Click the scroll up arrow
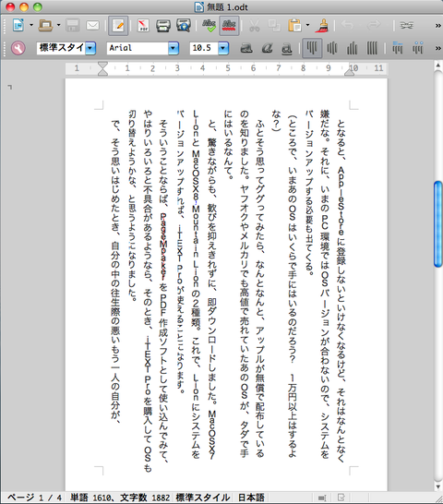The width and height of the screenshot is (443, 504). [437, 66]
